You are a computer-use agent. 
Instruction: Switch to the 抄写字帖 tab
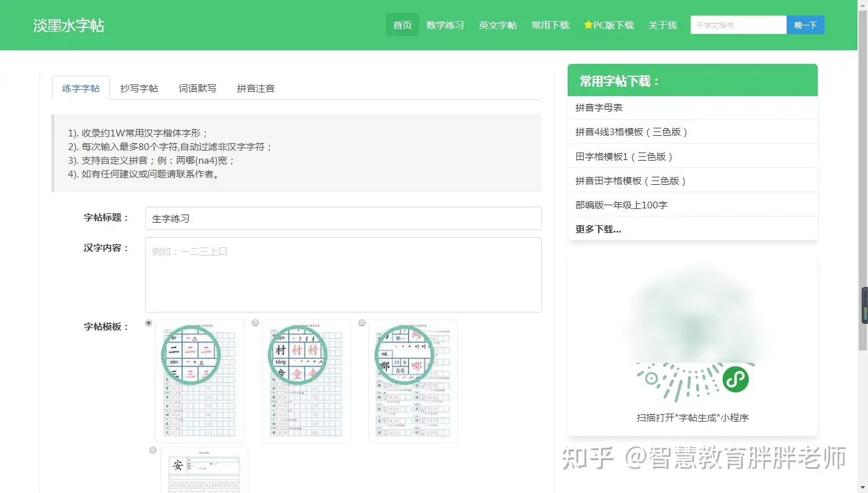coord(139,88)
